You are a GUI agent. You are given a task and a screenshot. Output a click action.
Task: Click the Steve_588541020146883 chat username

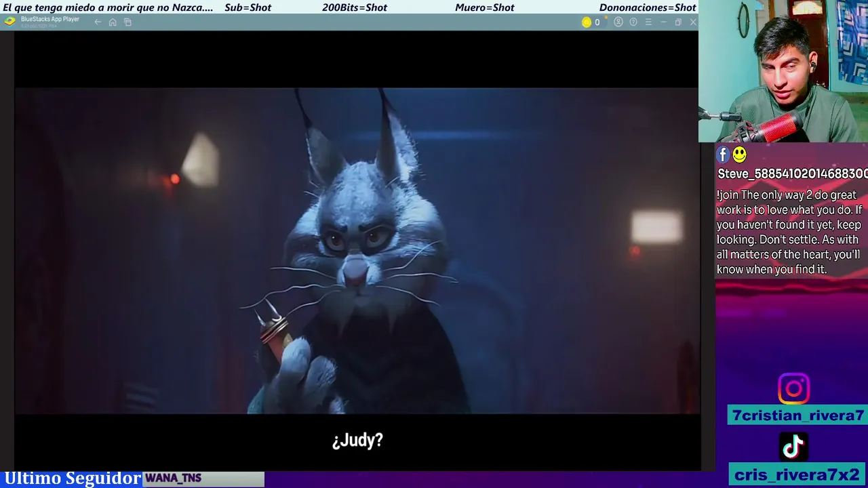click(x=792, y=174)
